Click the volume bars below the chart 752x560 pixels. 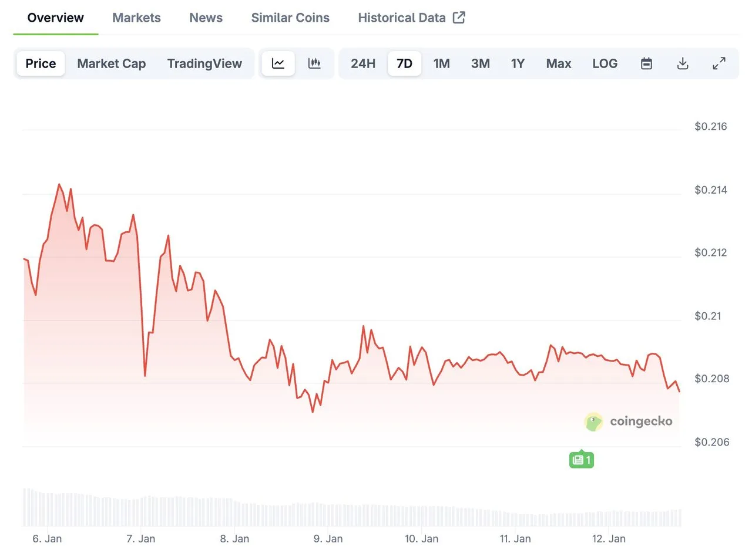click(x=352, y=514)
